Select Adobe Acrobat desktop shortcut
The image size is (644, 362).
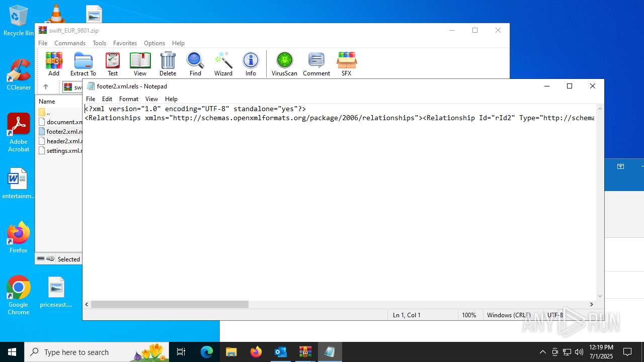click(x=19, y=133)
